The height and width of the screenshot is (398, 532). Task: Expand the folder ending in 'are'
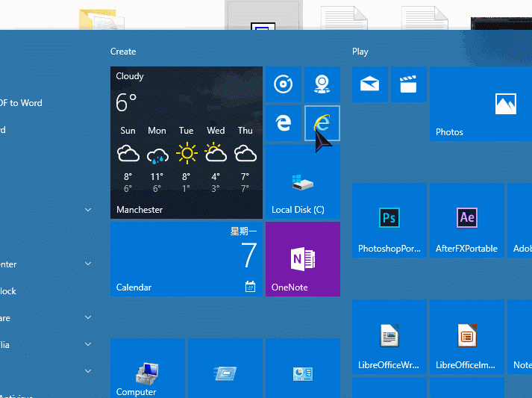click(88, 317)
